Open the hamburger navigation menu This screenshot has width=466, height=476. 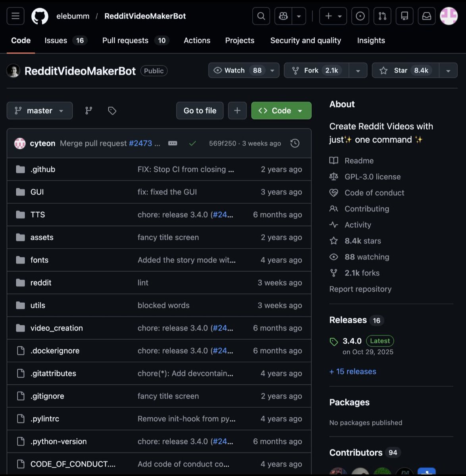15,16
